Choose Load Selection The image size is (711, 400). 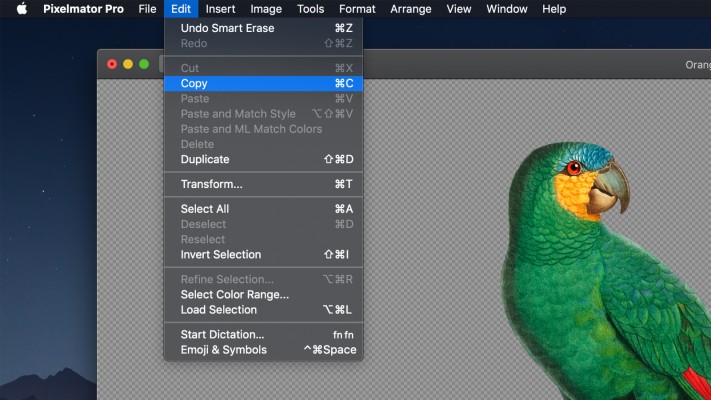click(x=218, y=310)
